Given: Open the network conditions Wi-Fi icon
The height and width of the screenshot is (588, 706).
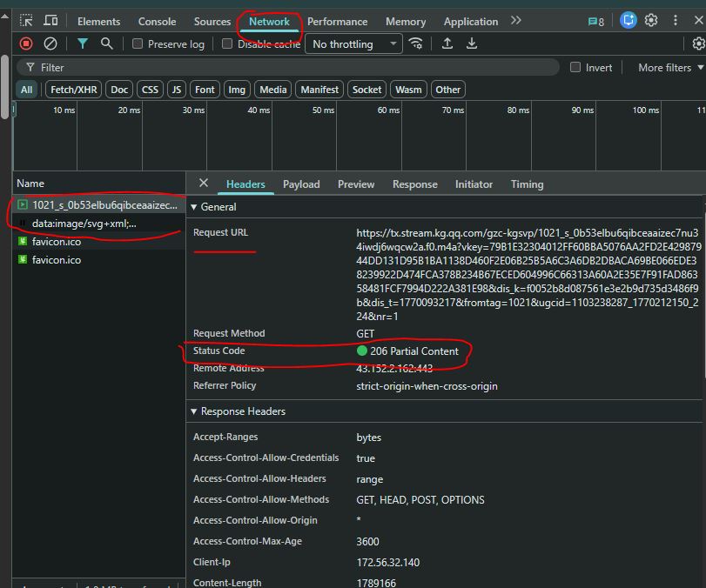Looking at the screenshot, I should point(416,43).
